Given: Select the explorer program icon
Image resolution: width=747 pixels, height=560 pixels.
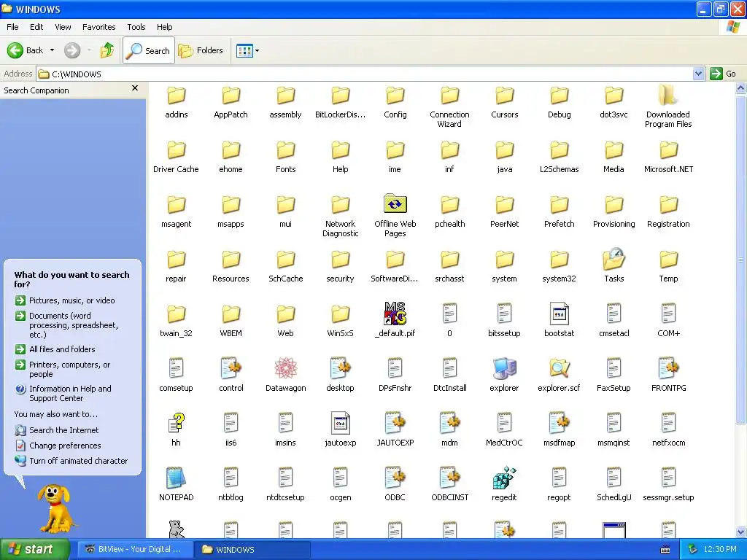Looking at the screenshot, I should (504, 368).
